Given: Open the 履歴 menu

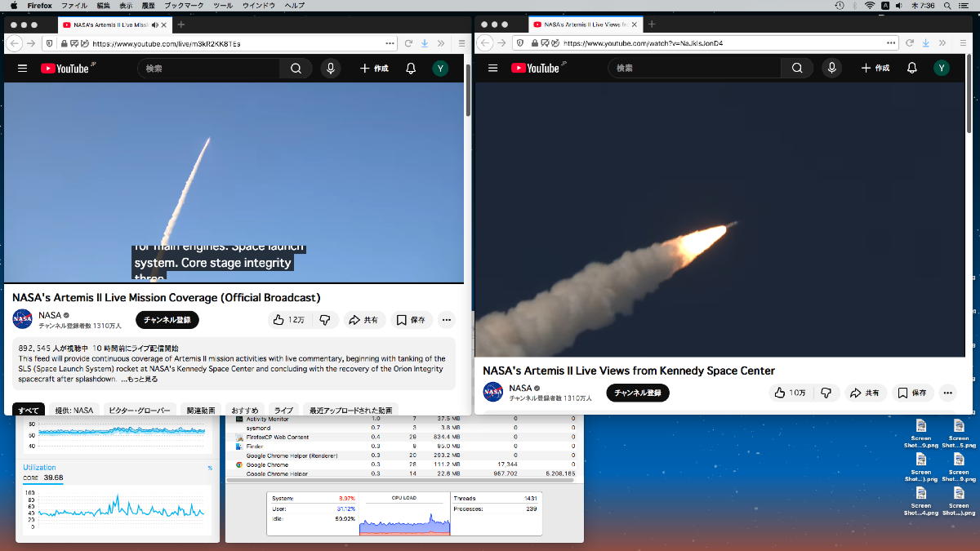Looking at the screenshot, I should [148, 5].
